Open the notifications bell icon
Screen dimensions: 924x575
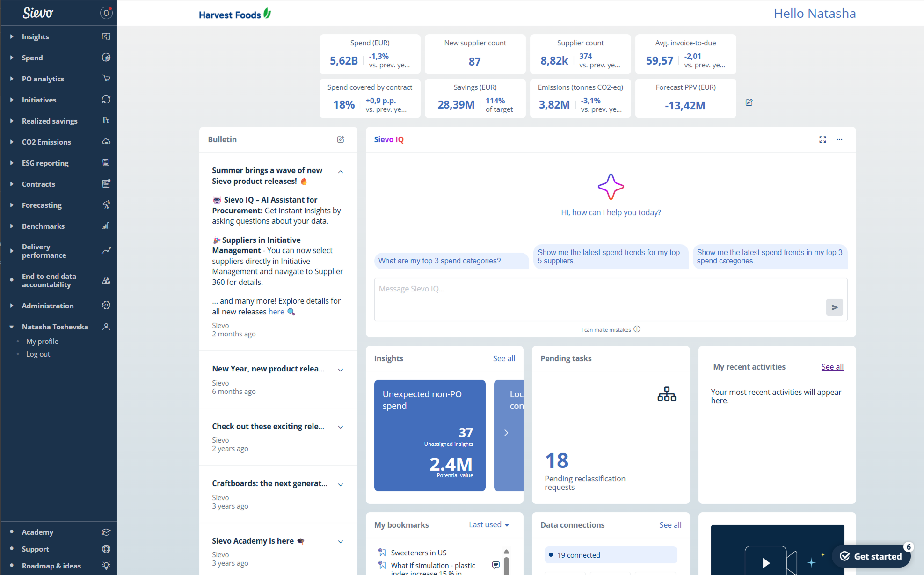click(106, 13)
